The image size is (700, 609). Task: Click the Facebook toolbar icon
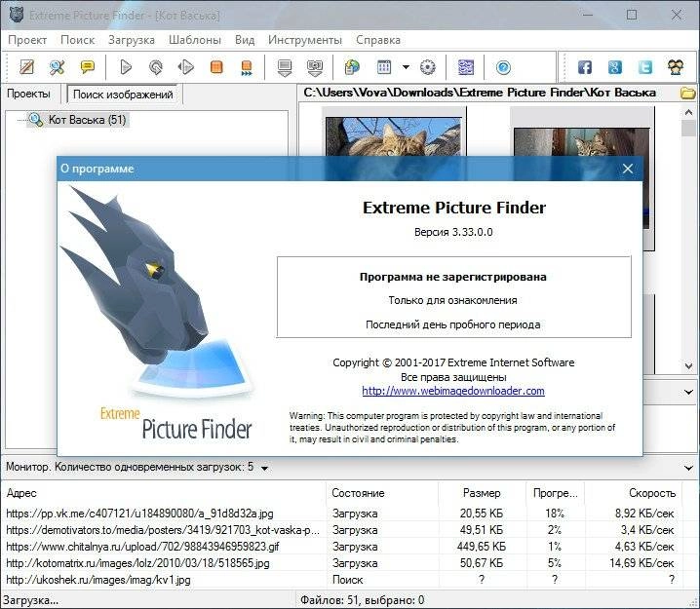tap(585, 67)
